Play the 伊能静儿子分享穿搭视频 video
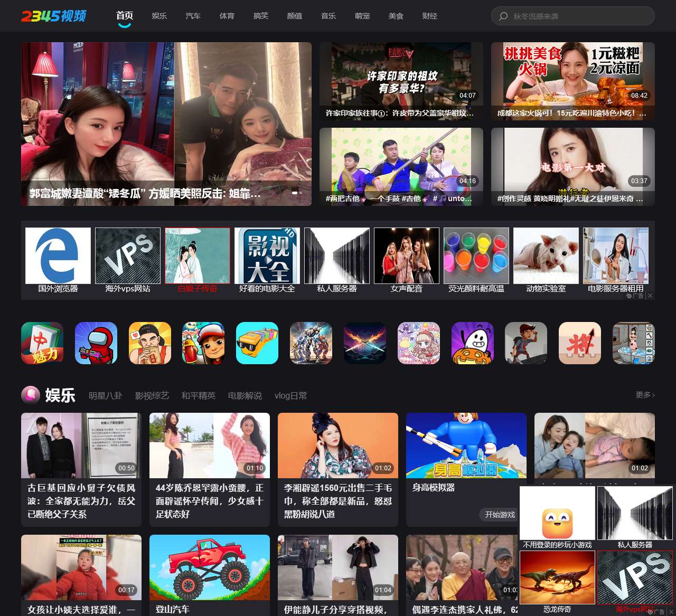The width and height of the screenshot is (676, 616). point(338,575)
